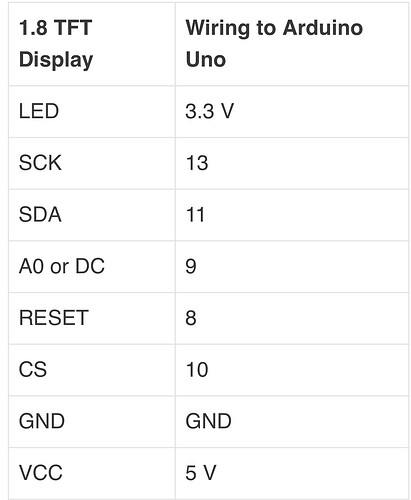Viewport: 411px width, 500px height.
Task: Select the GND cell in display column
Action: coord(92,422)
